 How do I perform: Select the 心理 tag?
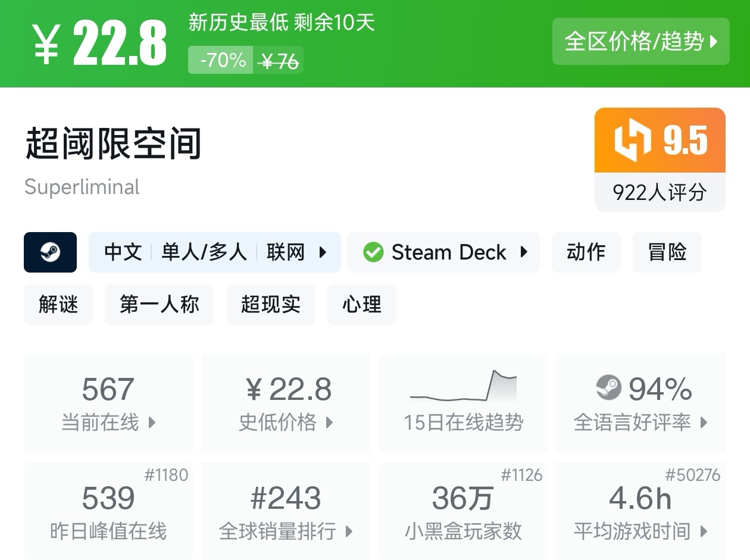(362, 305)
